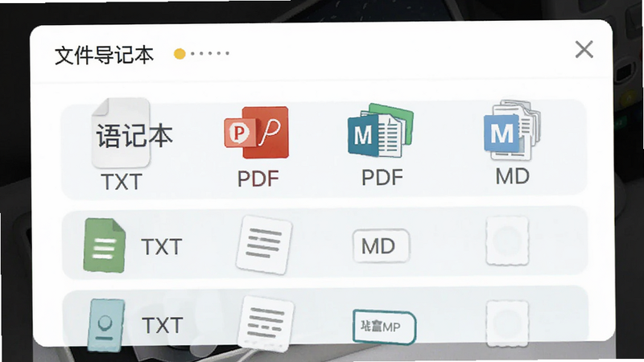Click the yellow first-page indicator dot
Viewport: 644px width, 362px height.
[x=180, y=54]
